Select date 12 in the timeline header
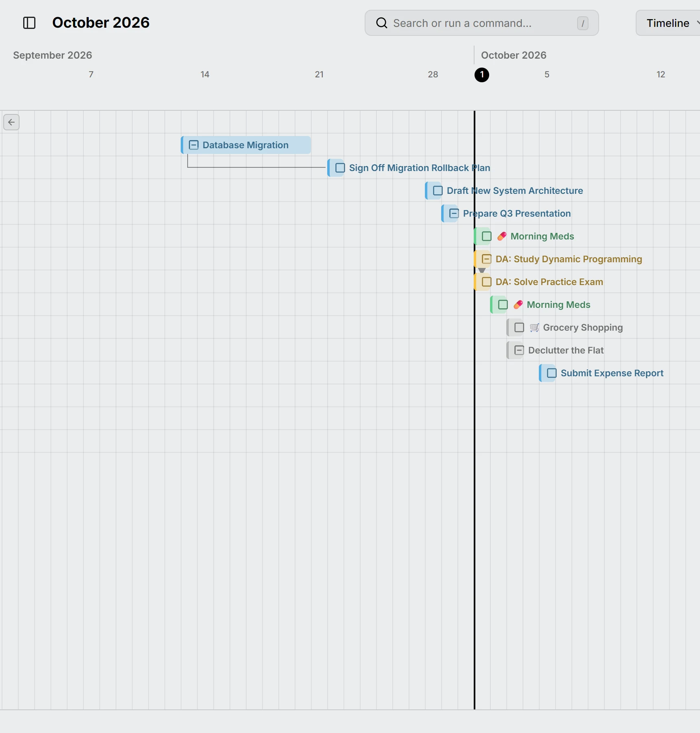Screen dimensions: 700x733 [x=661, y=75]
